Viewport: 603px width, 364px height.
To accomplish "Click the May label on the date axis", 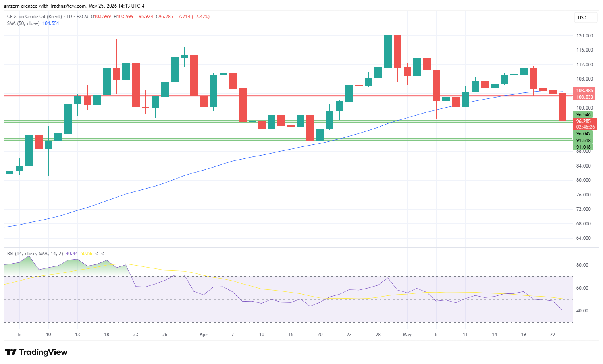I will [407, 335].
